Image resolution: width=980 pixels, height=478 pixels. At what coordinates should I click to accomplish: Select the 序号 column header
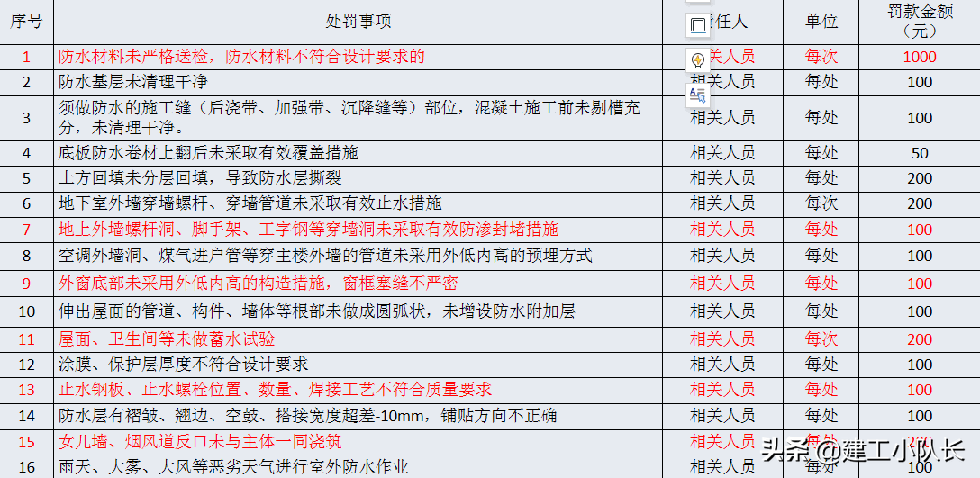[26, 22]
